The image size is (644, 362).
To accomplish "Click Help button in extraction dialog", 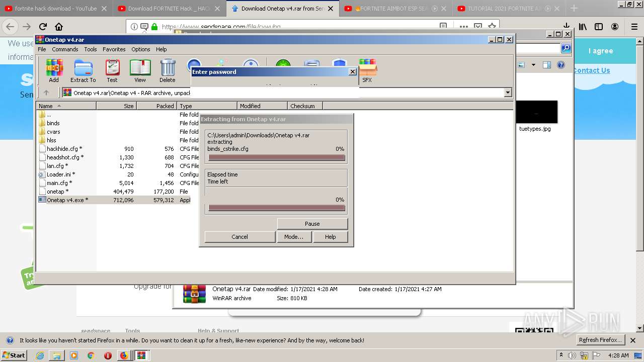I will coord(330,237).
